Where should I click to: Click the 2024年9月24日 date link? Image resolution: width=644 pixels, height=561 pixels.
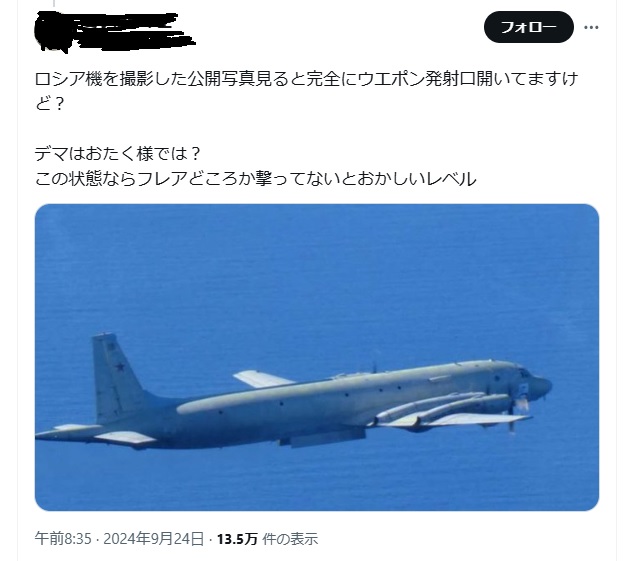click(x=154, y=539)
